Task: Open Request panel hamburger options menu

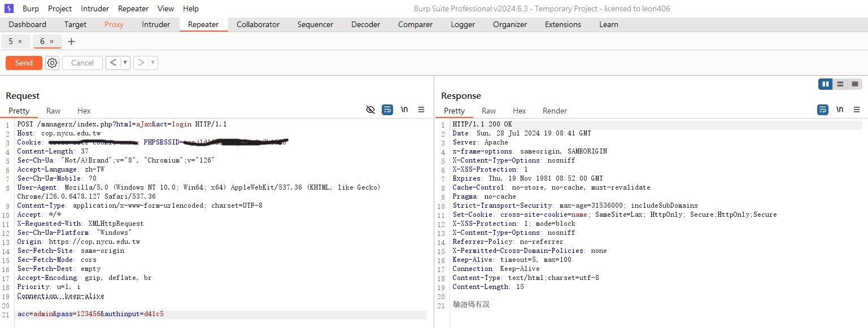Action: coord(421,110)
